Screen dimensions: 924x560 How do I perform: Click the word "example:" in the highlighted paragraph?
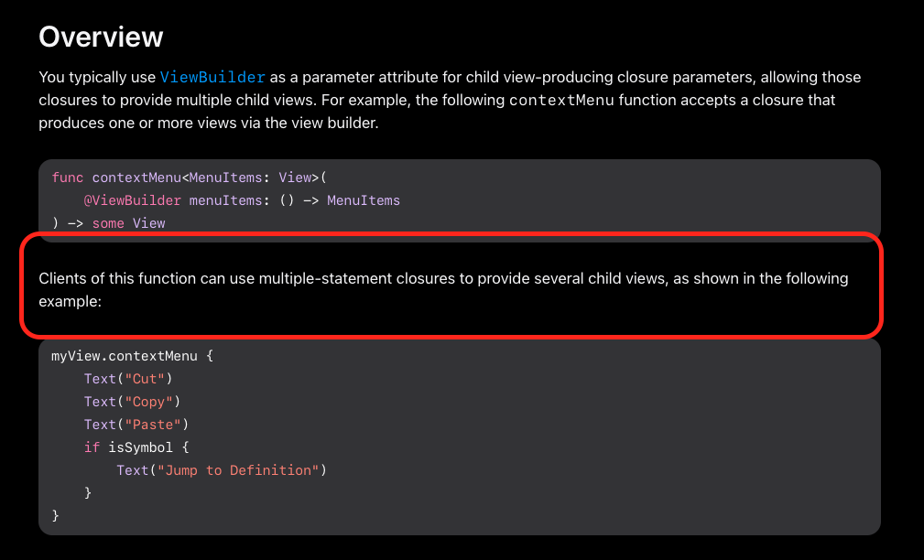[x=70, y=299]
